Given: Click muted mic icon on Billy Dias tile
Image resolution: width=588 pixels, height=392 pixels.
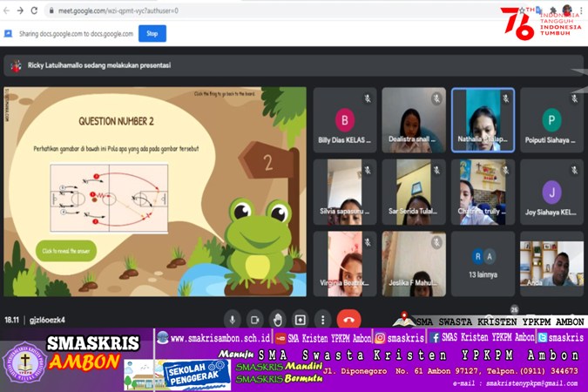Looking at the screenshot, I should tap(368, 98).
